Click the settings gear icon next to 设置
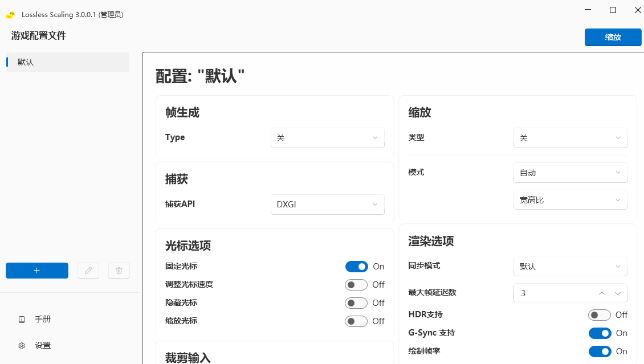 point(22,346)
